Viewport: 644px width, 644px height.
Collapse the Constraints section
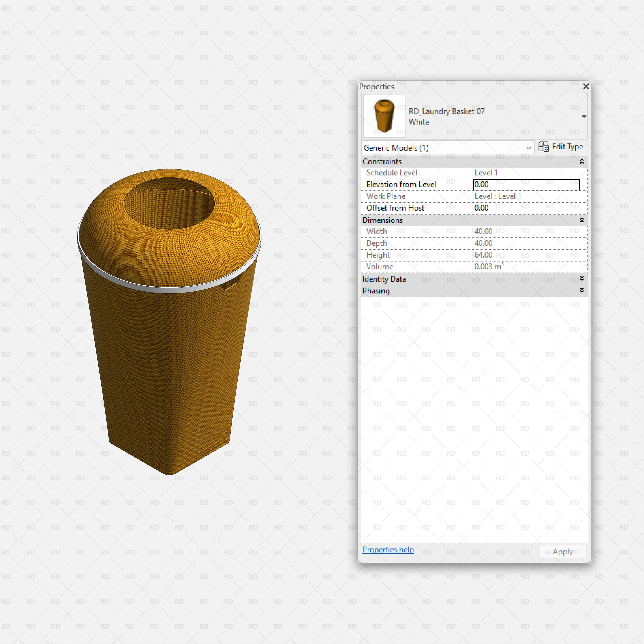(582, 161)
